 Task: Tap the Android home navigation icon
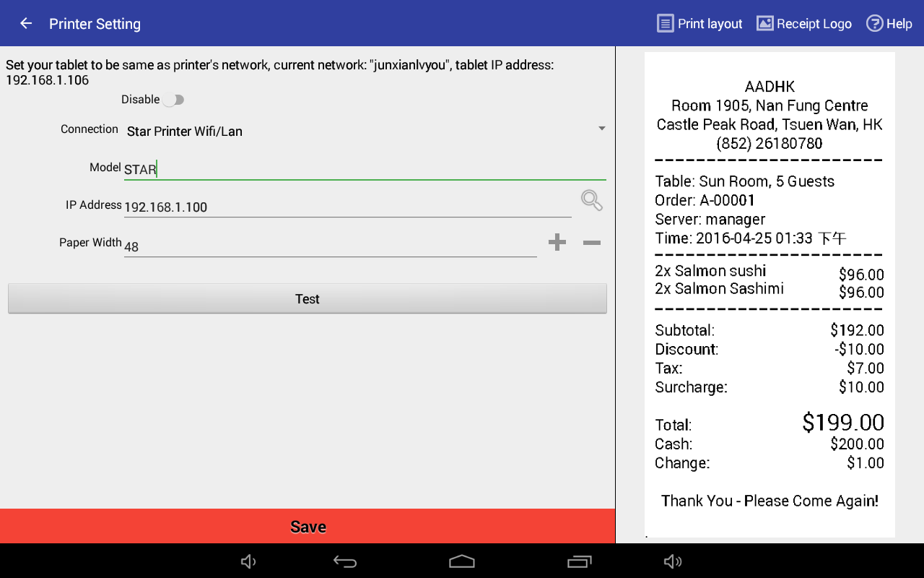[462, 561]
